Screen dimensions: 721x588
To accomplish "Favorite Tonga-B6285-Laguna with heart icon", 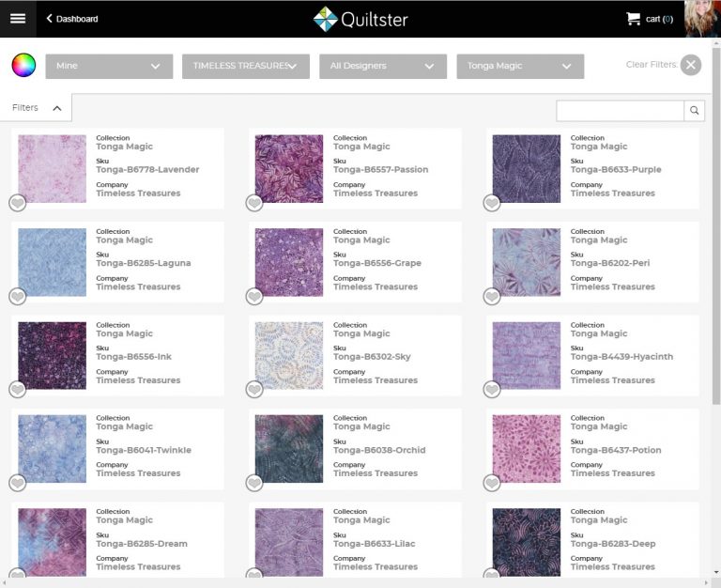I will tap(18, 296).
